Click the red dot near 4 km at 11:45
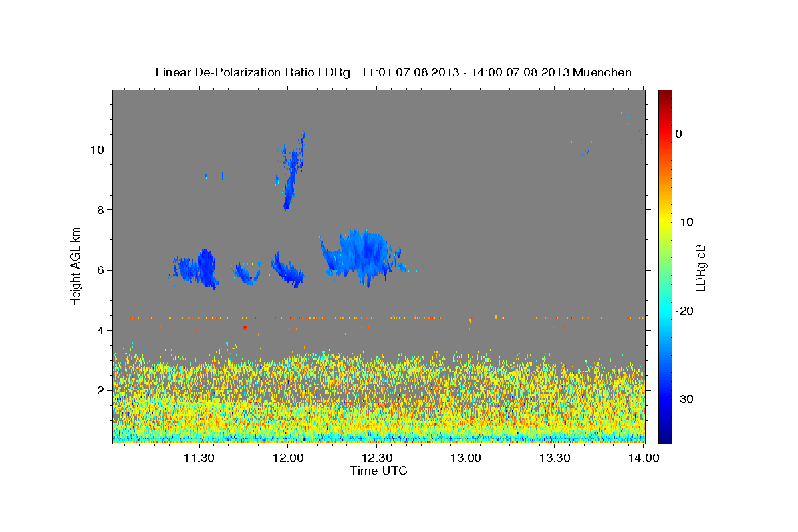798x532 pixels. click(x=245, y=327)
